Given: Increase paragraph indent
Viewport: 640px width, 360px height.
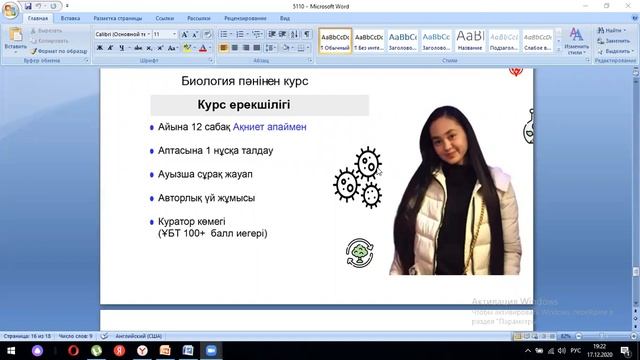Looking at the screenshot, I should (x=282, y=34).
